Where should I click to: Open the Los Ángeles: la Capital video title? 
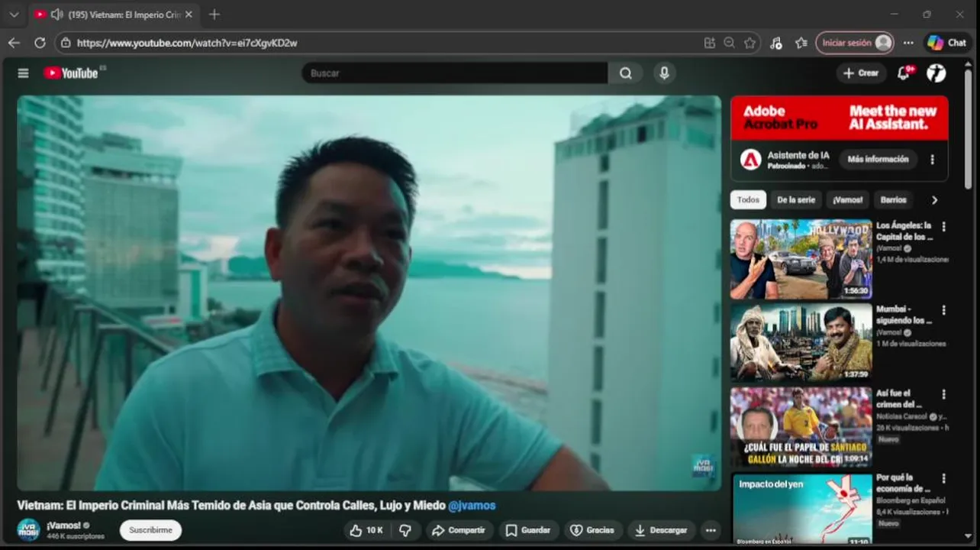[x=904, y=231]
